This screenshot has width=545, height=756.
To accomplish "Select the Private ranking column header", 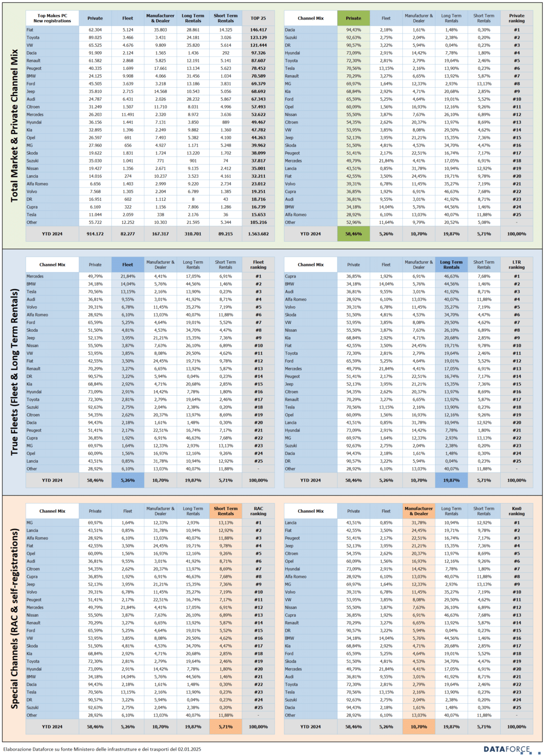I will coord(516,18).
